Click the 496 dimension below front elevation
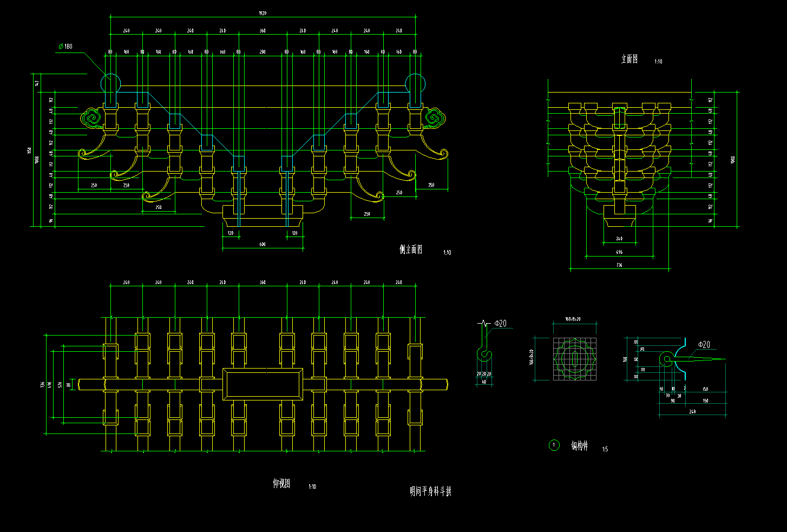This screenshot has height=532, width=787. (619, 252)
